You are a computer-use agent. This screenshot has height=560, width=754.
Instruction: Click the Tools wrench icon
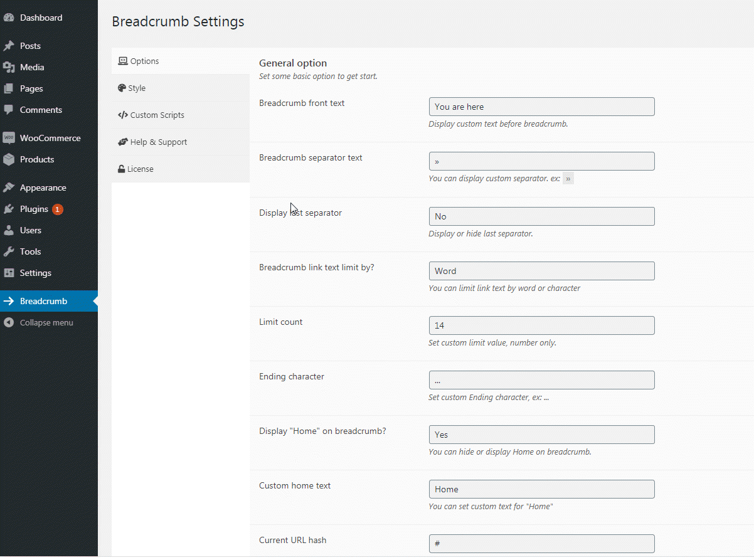9,251
